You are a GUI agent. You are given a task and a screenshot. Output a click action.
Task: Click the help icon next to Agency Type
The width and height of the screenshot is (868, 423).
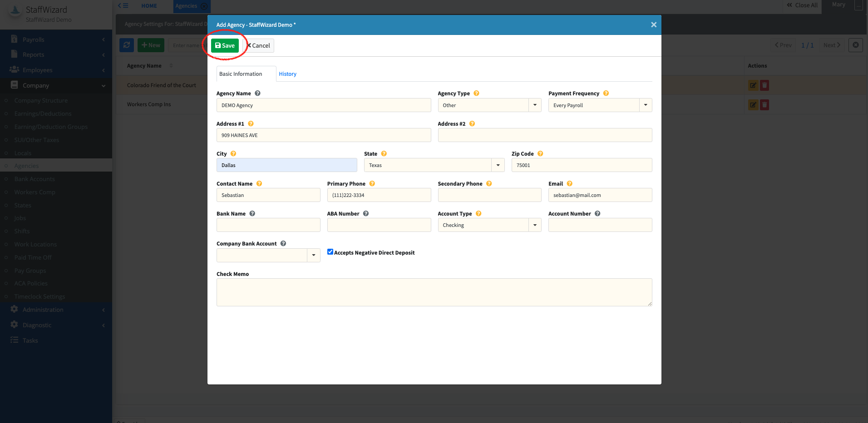(476, 93)
